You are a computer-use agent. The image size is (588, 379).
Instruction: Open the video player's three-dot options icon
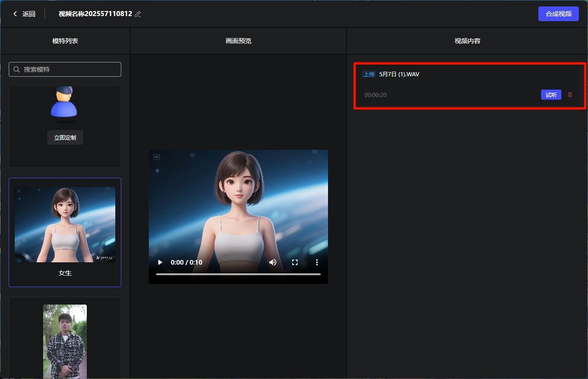(x=317, y=262)
